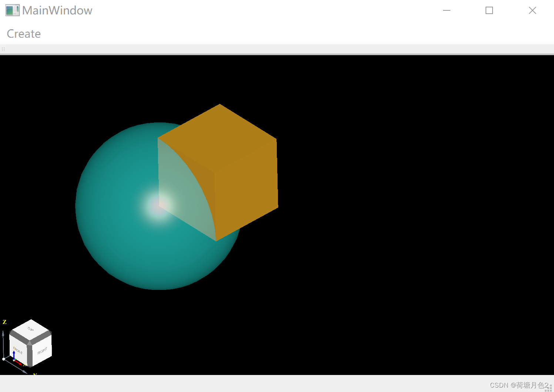Maximize the MainWindow window
The image size is (554, 392).
pos(489,10)
